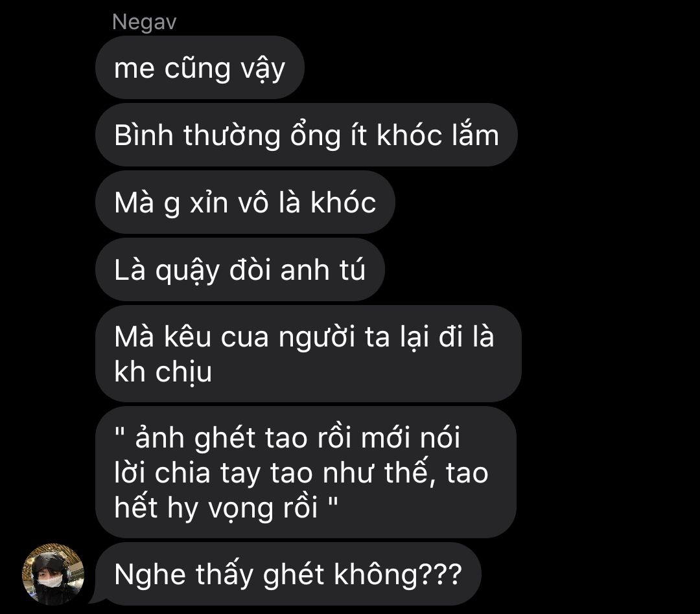Click the word "tú" in fourth message
This screenshot has width=700, height=614.
click(352, 269)
